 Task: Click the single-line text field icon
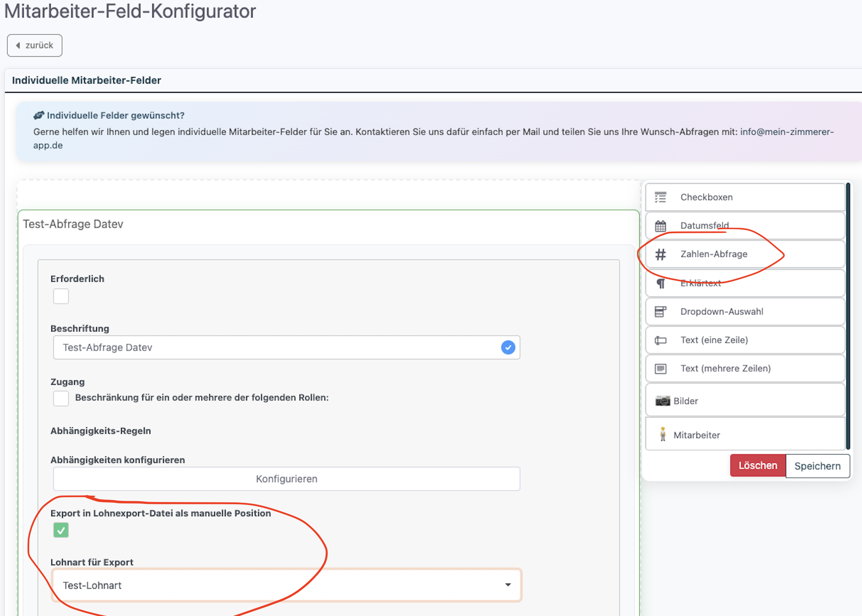(x=660, y=340)
